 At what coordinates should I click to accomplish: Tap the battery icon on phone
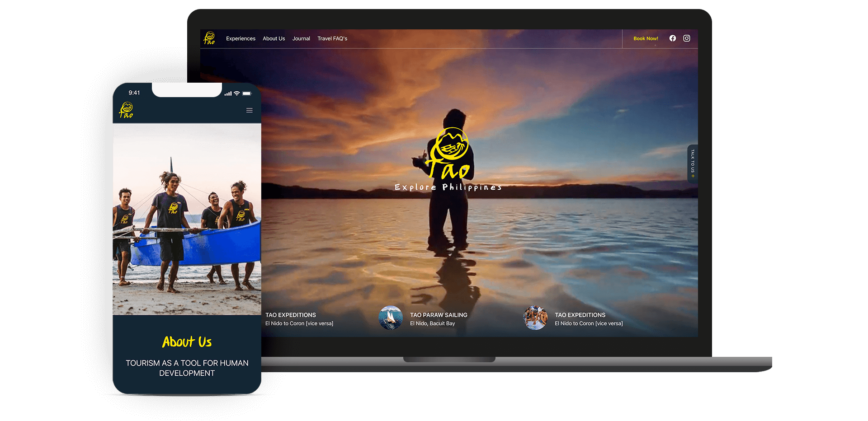tap(247, 94)
